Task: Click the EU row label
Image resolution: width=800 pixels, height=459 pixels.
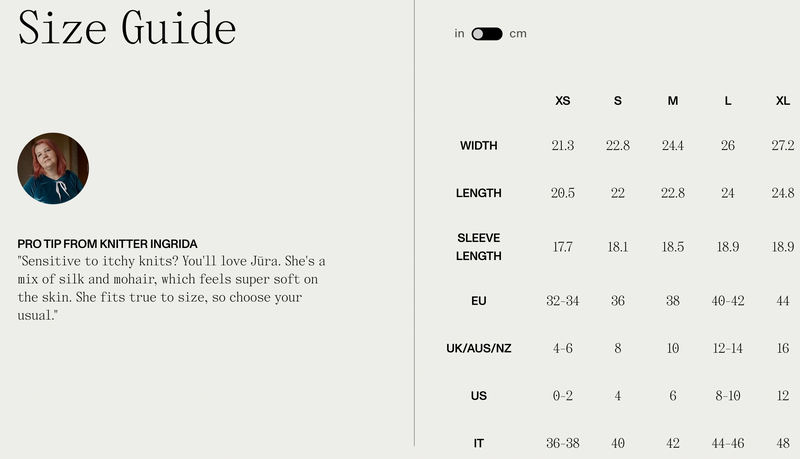Action: [x=479, y=301]
